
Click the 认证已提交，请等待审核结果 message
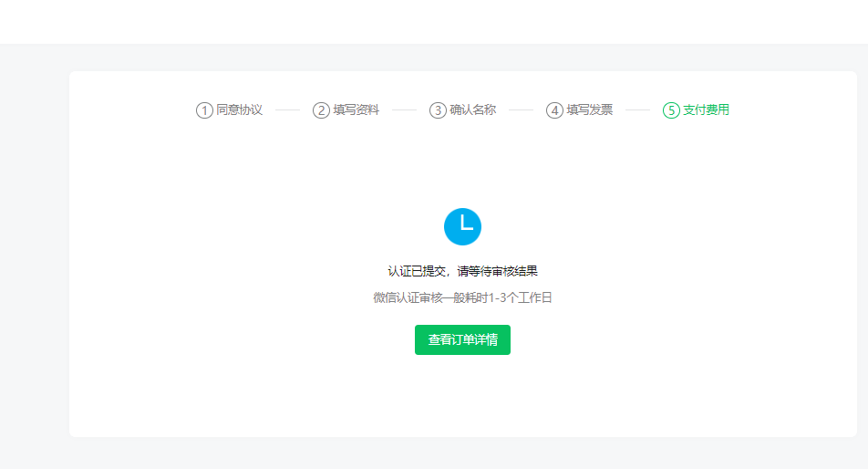pyautogui.click(x=462, y=271)
